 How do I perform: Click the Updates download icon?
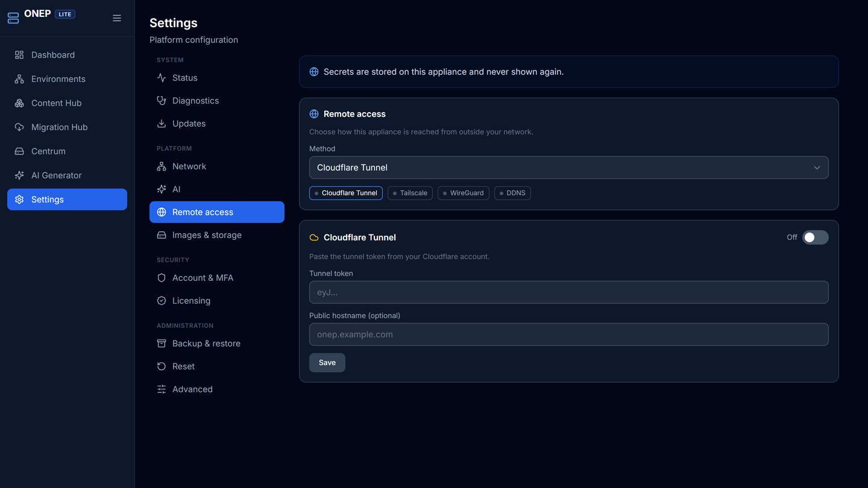(162, 124)
